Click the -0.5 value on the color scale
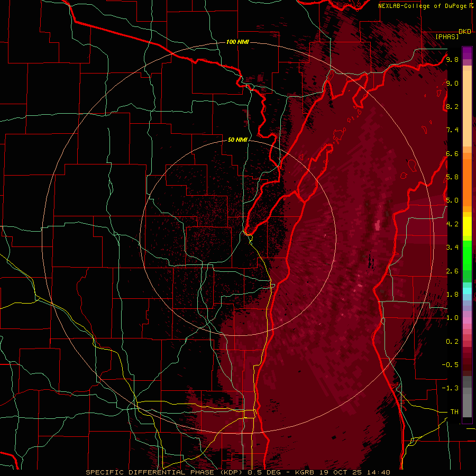 pos(450,364)
